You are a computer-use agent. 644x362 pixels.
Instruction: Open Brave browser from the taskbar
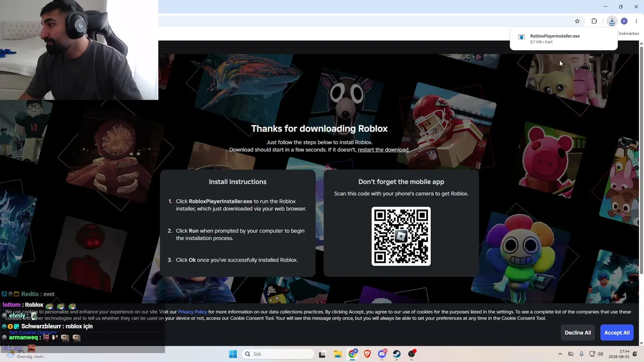(367, 354)
